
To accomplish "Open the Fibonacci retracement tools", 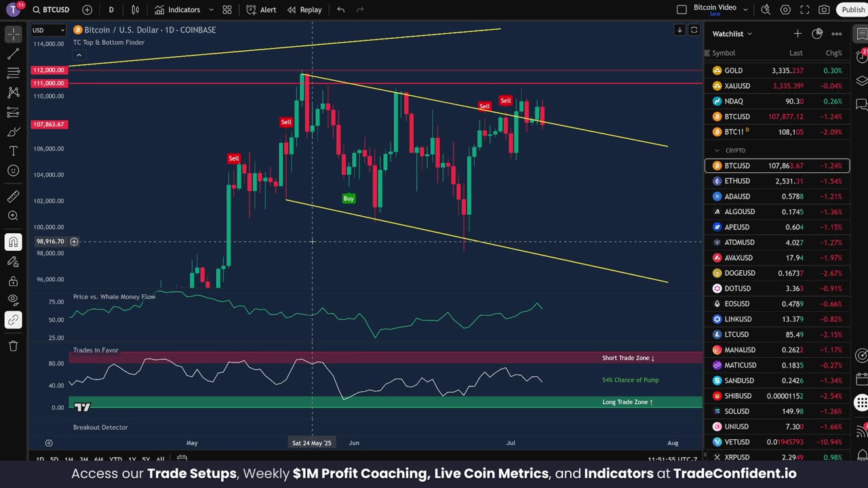I will pos(13,73).
